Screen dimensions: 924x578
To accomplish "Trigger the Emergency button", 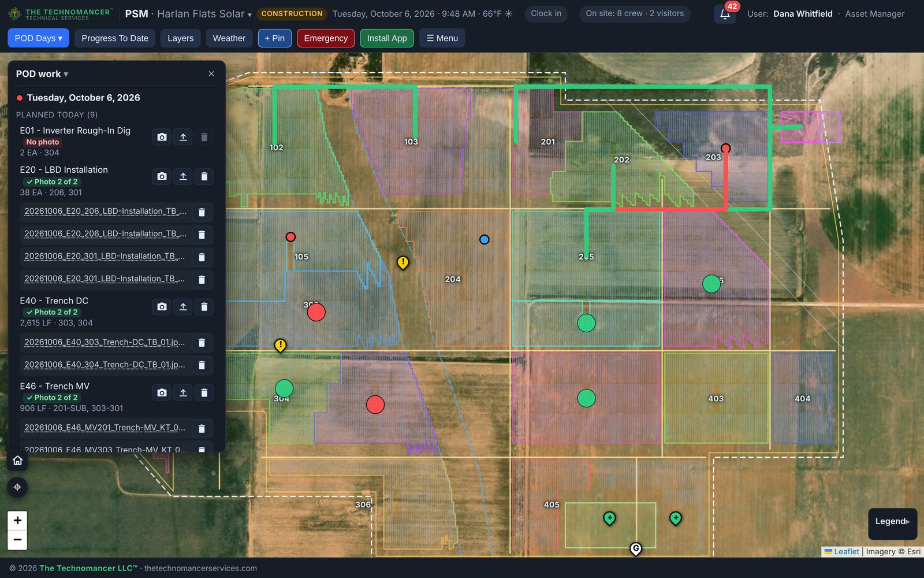I will pos(326,38).
